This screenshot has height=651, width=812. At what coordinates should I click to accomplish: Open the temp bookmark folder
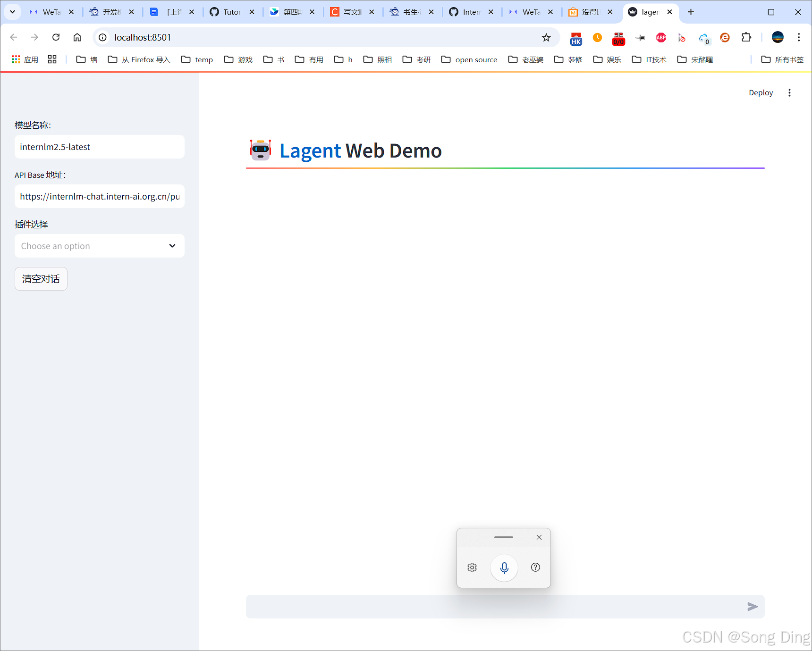197,59
